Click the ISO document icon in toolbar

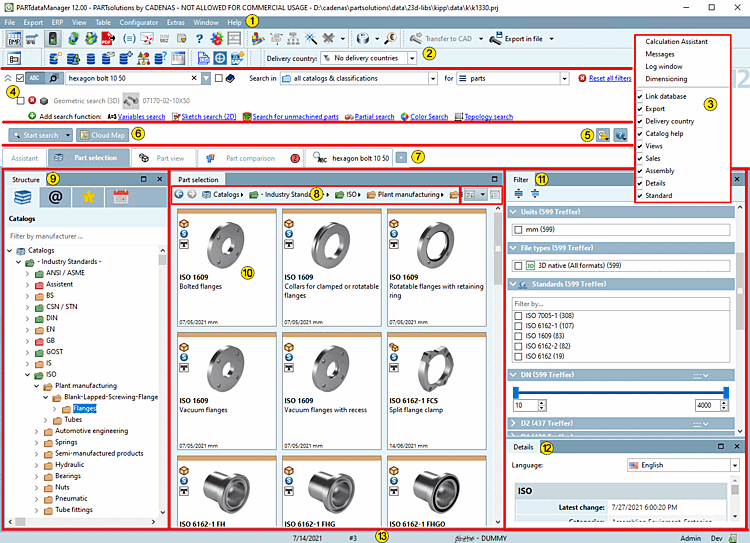coord(204,58)
